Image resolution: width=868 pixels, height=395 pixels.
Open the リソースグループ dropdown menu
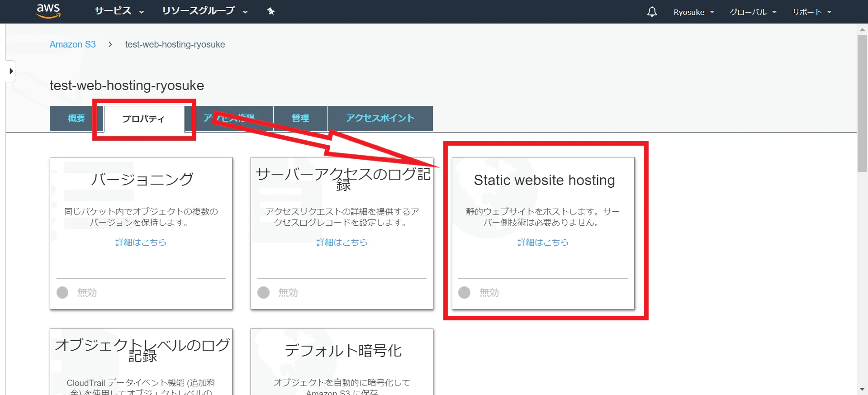point(205,11)
